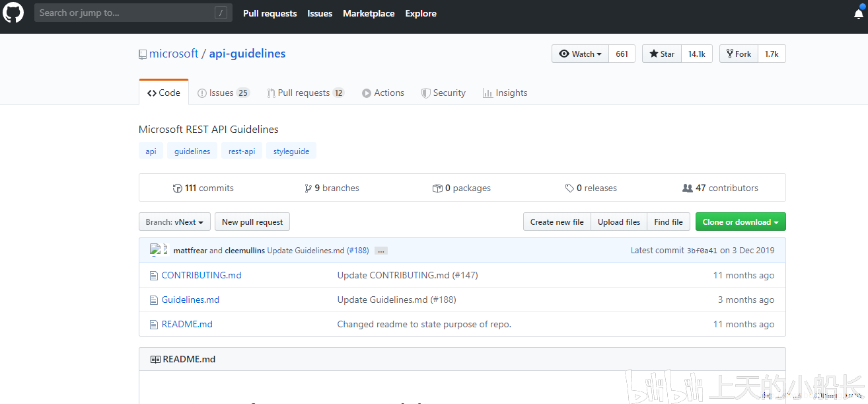Click '3 months ago' timestamp on Guidelines.md row
Image resolution: width=868 pixels, height=404 pixels.
[x=746, y=300]
